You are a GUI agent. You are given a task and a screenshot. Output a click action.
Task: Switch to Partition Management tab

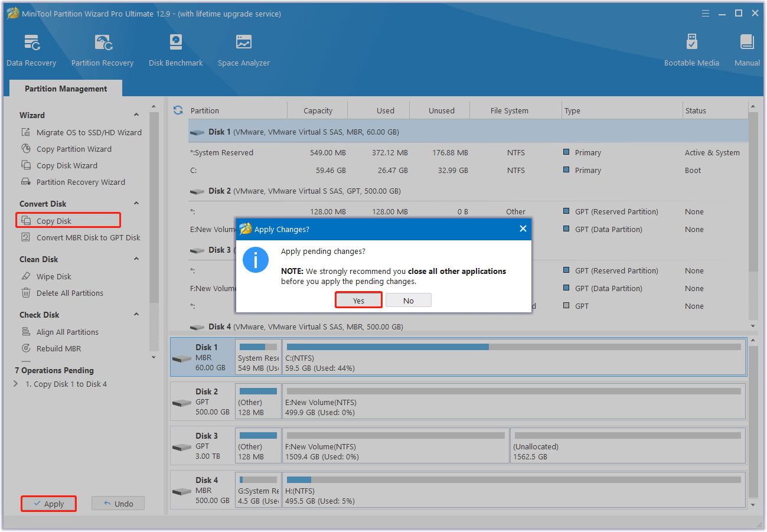click(x=66, y=89)
